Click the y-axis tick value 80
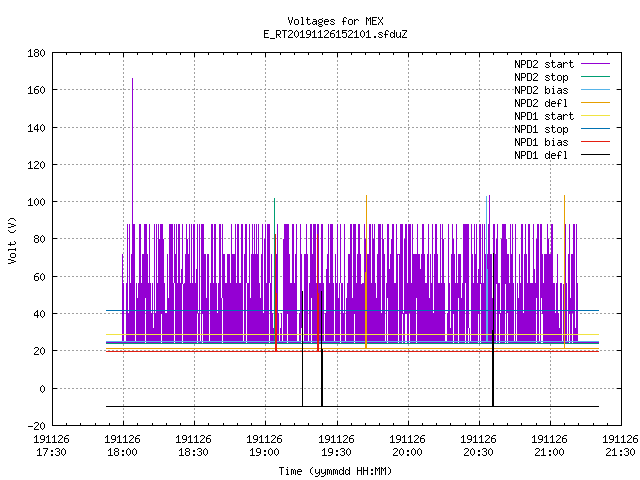Viewport: 640px width, 480px height. click(39, 239)
